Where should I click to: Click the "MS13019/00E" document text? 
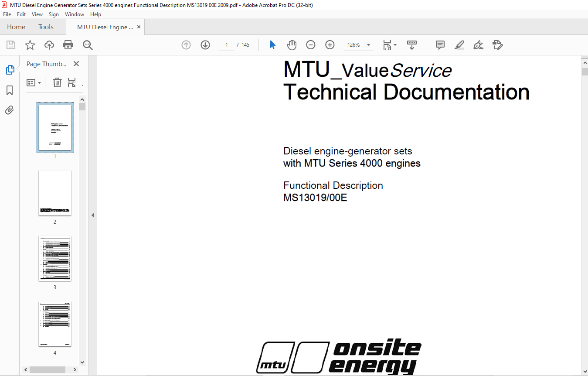(x=315, y=198)
